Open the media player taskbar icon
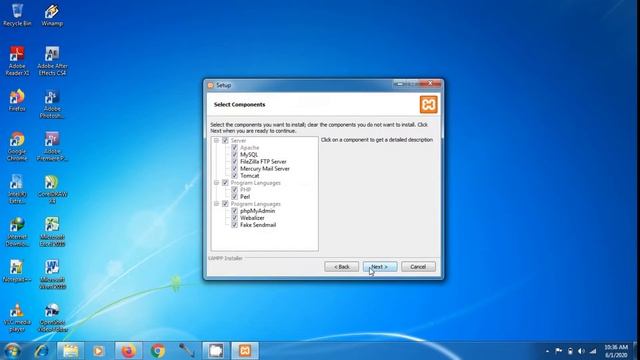 [98, 351]
